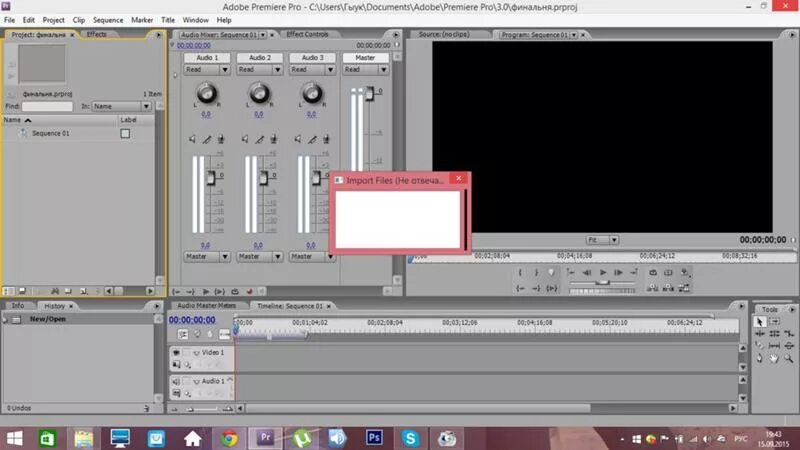Open Audio 3 automation mode Read dropdown
The image size is (800, 450).
tap(312, 69)
